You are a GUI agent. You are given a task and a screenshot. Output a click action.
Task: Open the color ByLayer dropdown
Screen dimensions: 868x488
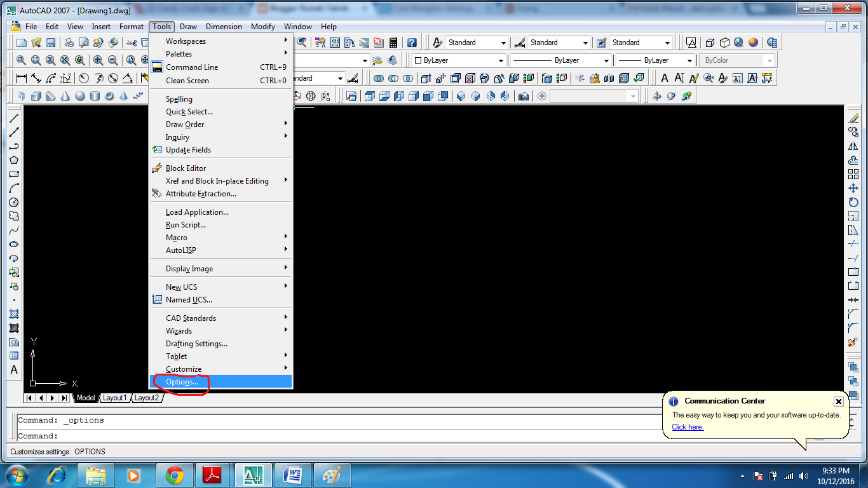pos(458,60)
